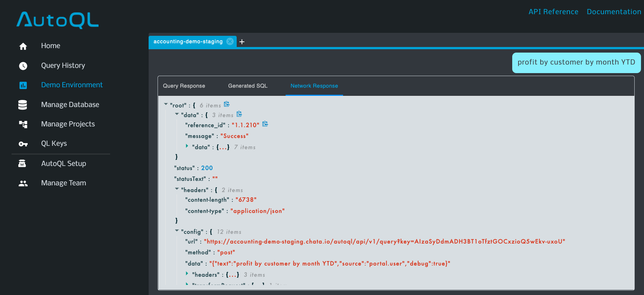Collapse the "config" 12 items node
Viewport: 644px width, 295px height.
[177, 231]
